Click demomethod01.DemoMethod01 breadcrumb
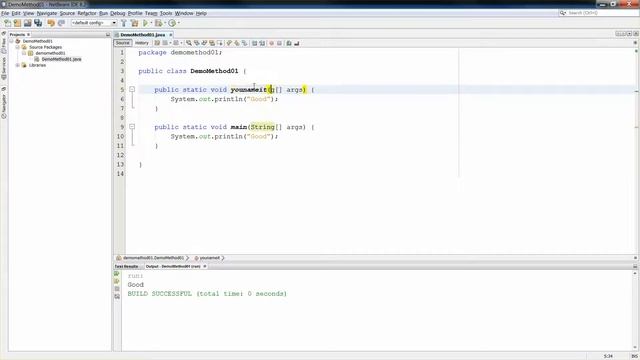The width and height of the screenshot is (640, 360). 151,258
